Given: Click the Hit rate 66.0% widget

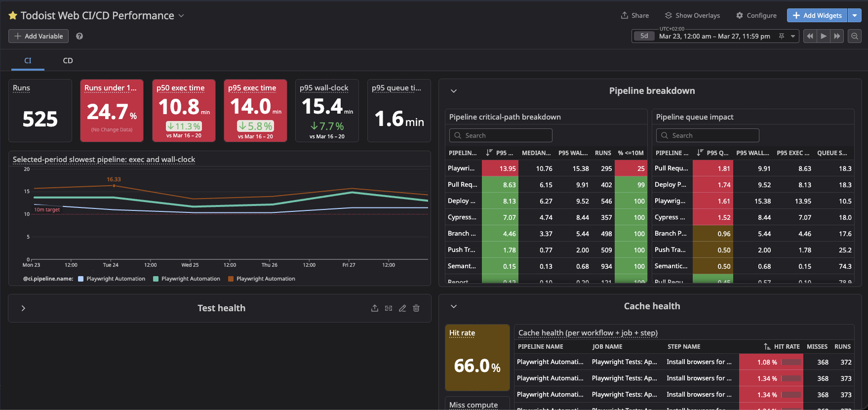Looking at the screenshot, I should (477, 358).
